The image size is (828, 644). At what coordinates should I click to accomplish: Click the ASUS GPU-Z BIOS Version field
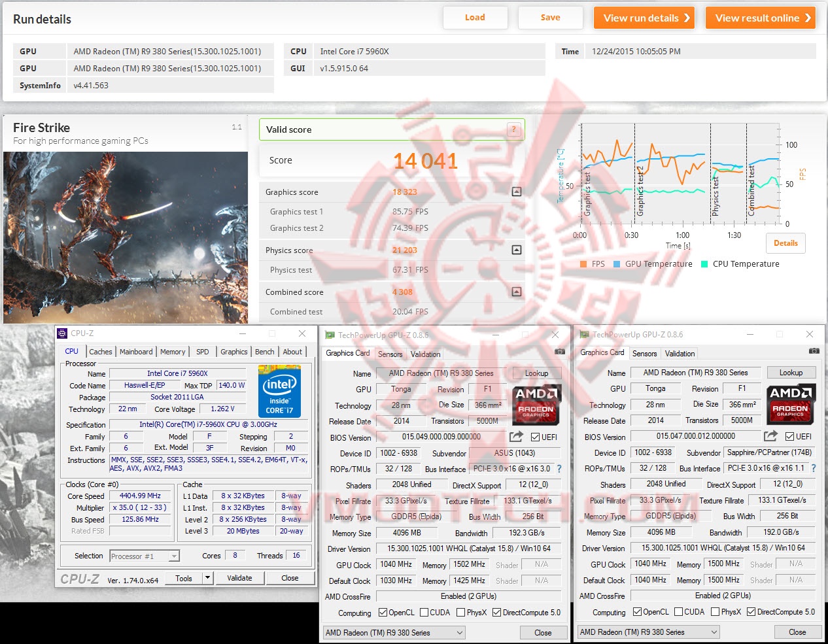441,437
